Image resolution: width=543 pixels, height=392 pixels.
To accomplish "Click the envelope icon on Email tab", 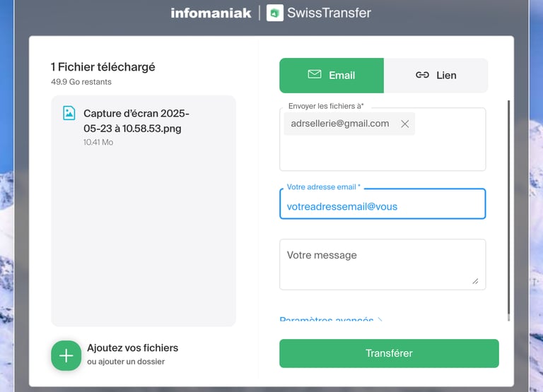I will coord(315,75).
